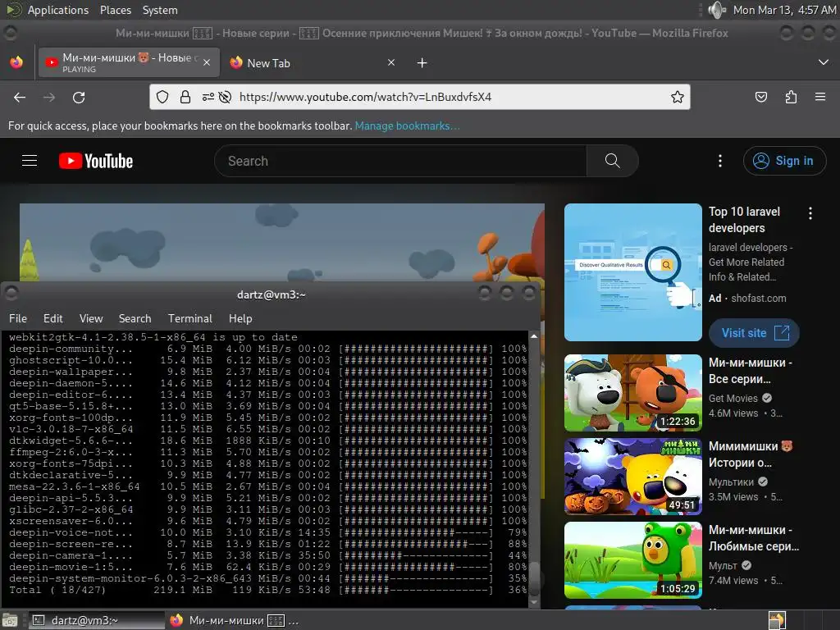Image resolution: width=840 pixels, height=630 pixels.
Task: Open the Applications menu in the top panel
Action: [x=58, y=10]
